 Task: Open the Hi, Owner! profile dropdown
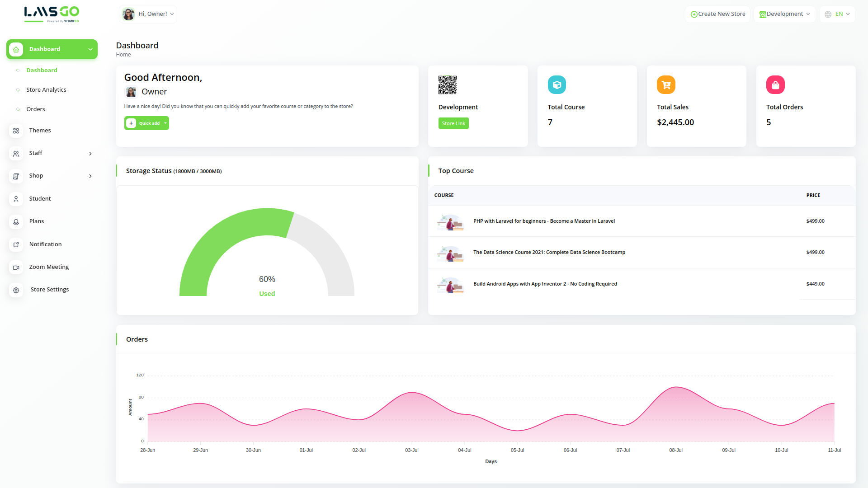point(148,14)
